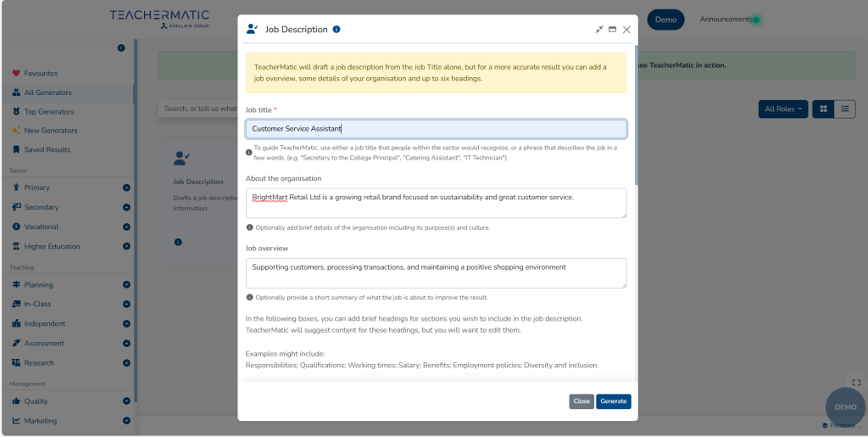
Task: Click the Higher Education icon
Action: (x=16, y=246)
